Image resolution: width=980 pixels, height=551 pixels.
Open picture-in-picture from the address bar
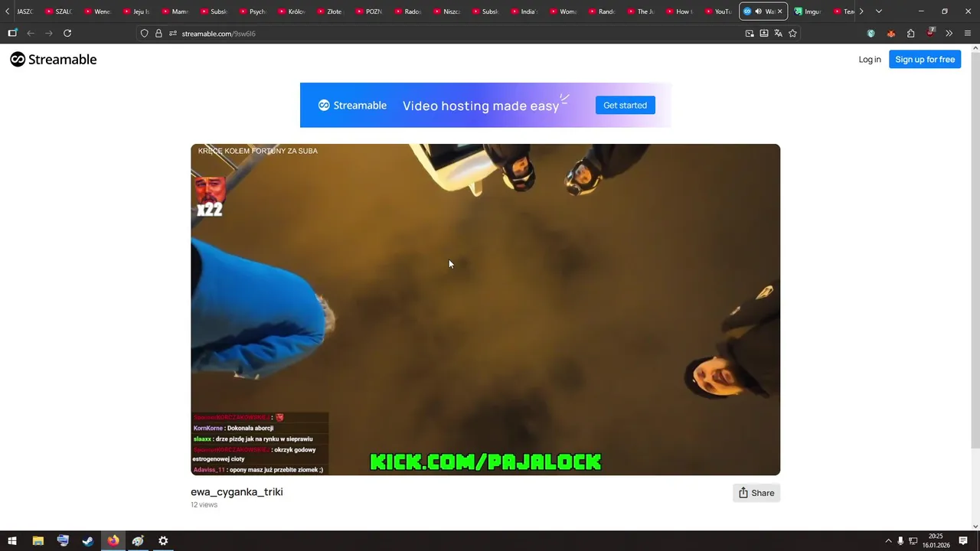(750, 34)
